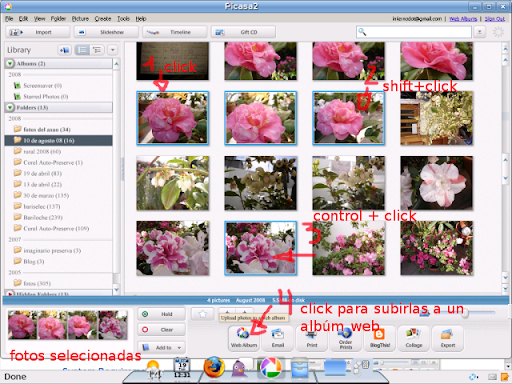Open the View menu
The height and width of the screenshot is (384, 512).
[39, 19]
